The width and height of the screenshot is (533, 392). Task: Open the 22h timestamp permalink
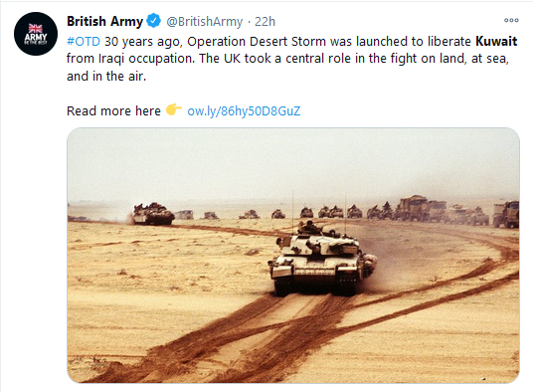pyautogui.click(x=265, y=22)
